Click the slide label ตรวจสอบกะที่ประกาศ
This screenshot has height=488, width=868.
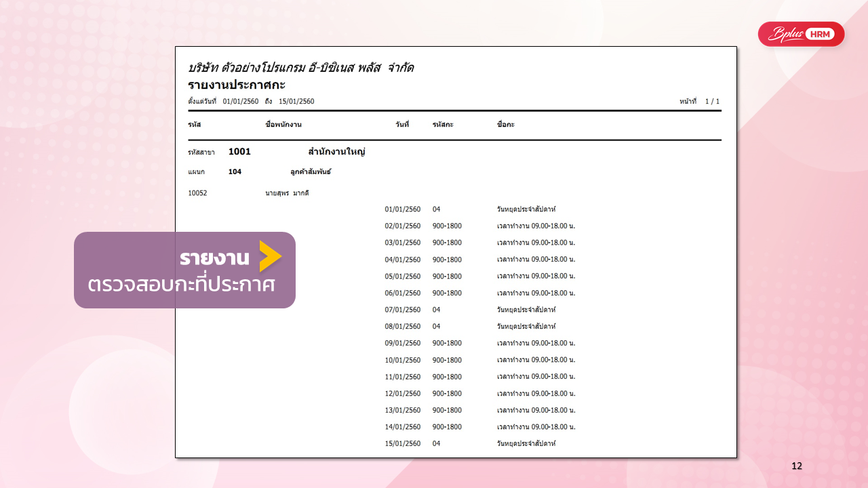[181, 285]
